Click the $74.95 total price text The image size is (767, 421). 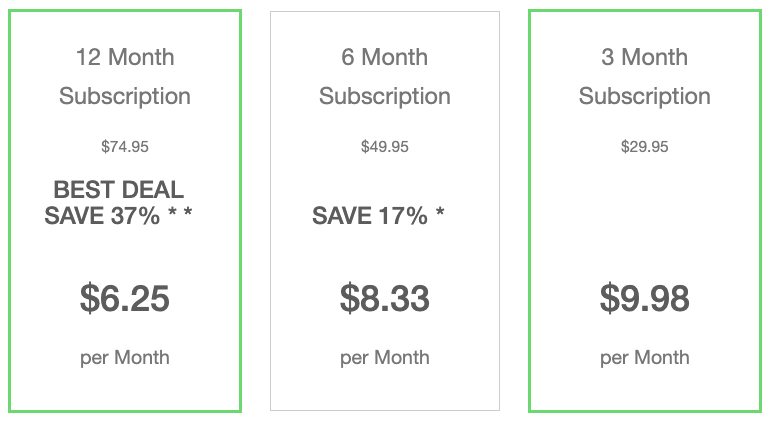tap(125, 147)
